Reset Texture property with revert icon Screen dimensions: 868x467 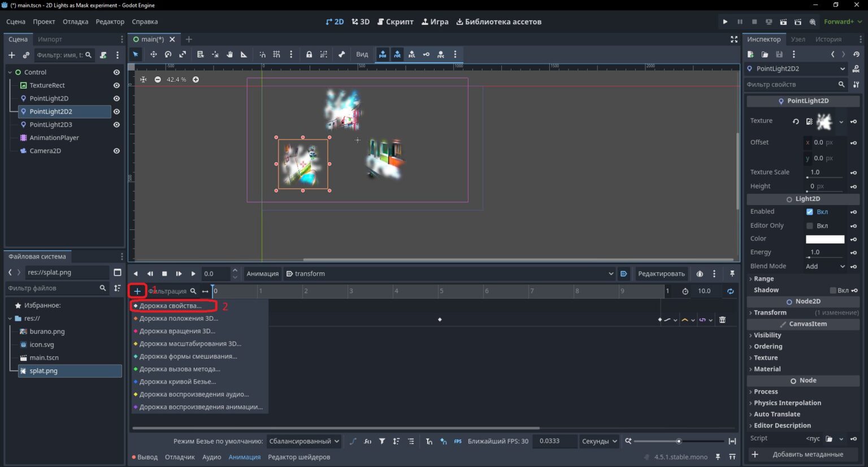point(796,121)
